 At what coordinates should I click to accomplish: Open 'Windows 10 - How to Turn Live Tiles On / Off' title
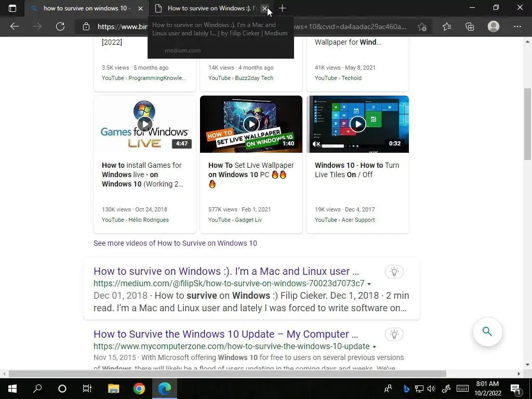tap(357, 170)
